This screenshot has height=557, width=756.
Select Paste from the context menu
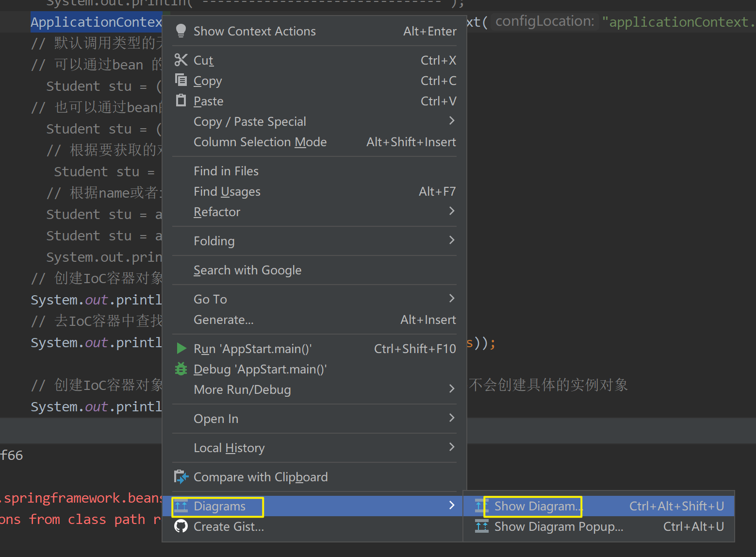[314, 101]
